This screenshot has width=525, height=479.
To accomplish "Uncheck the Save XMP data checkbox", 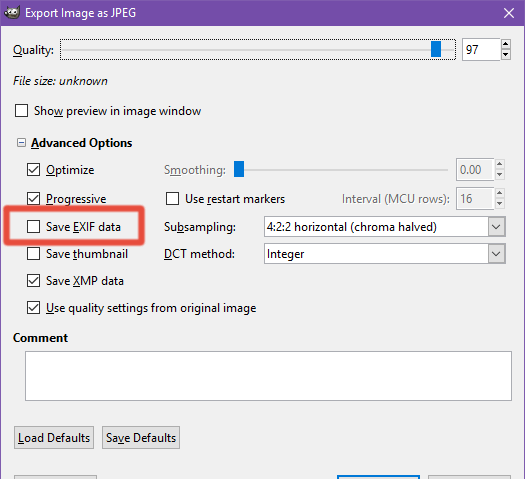I will [x=33, y=281].
